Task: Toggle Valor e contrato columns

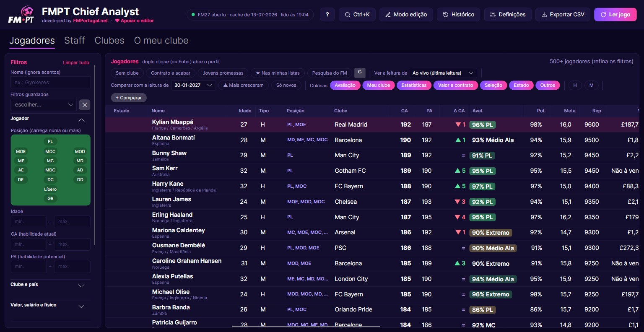Action: tap(455, 85)
